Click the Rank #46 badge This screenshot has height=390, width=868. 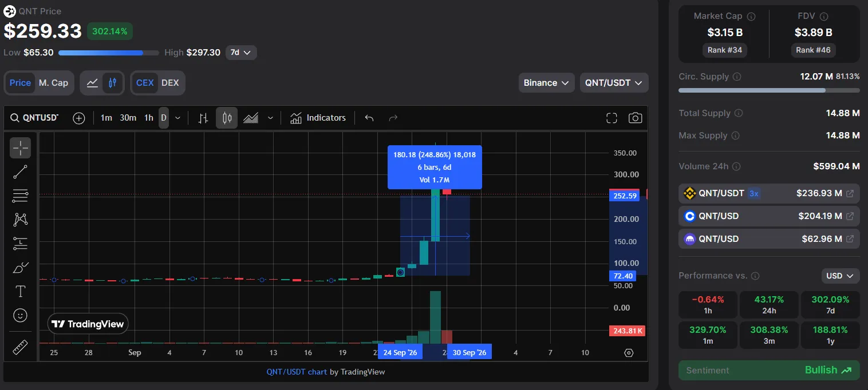[x=813, y=50]
